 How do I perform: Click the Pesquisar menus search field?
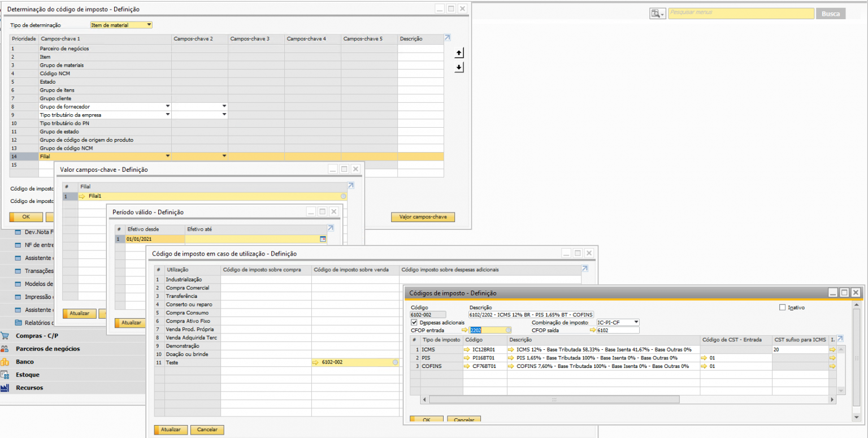(740, 13)
